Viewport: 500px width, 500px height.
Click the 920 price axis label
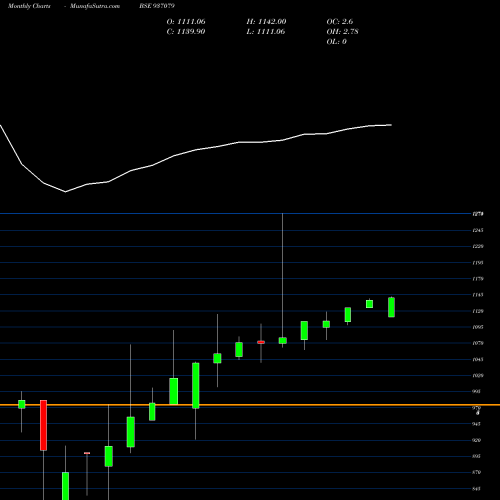pyautogui.click(x=477, y=440)
